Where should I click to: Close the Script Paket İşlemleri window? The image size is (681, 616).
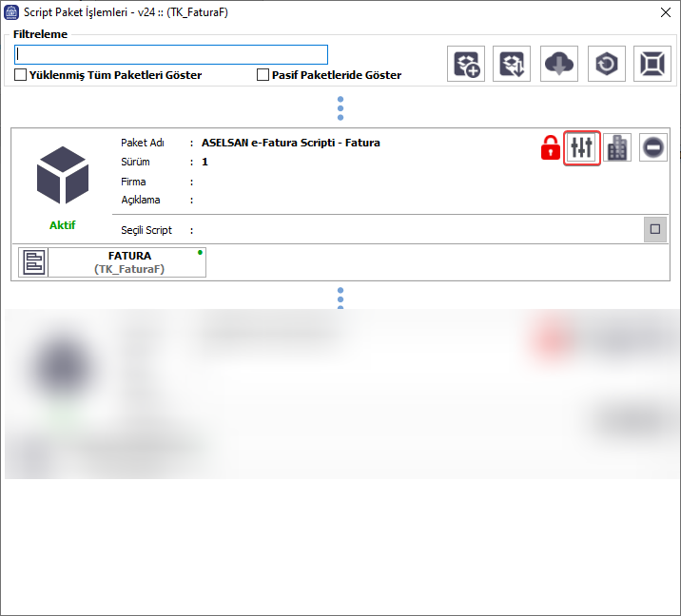(x=664, y=12)
